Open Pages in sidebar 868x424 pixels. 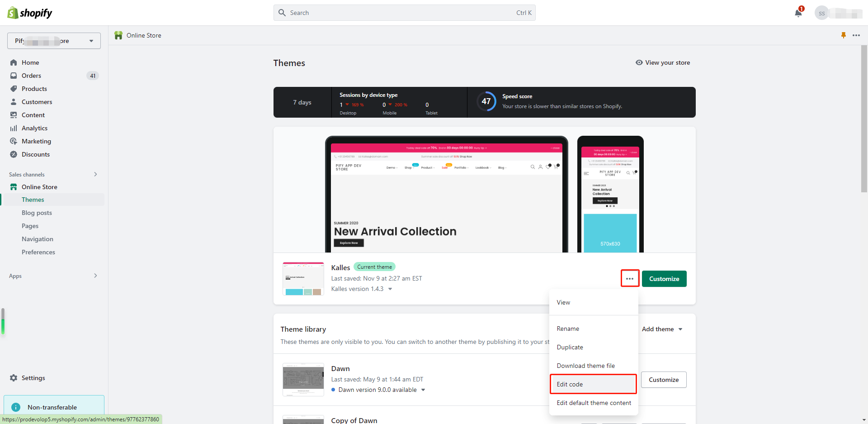point(30,226)
